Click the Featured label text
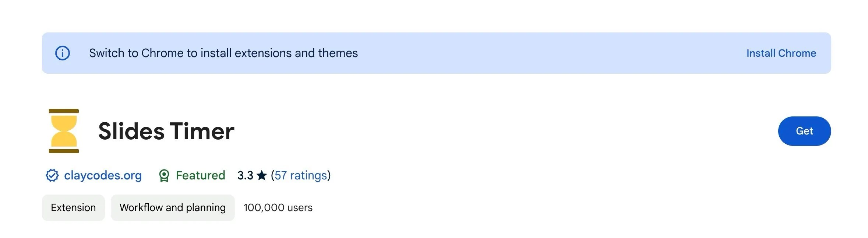The width and height of the screenshot is (868, 238). pos(200,175)
